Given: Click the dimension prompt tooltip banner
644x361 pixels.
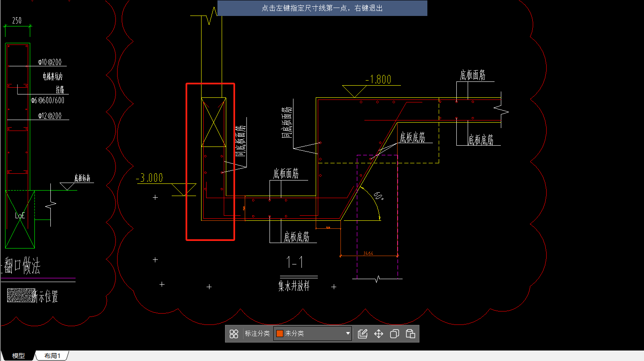Looking at the screenshot, I should pos(322,8).
